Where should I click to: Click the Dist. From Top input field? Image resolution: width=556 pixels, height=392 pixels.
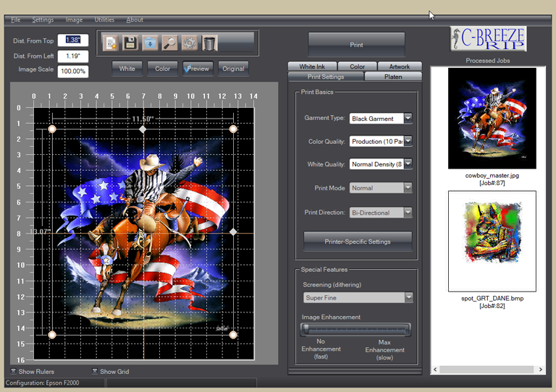pyautogui.click(x=73, y=40)
